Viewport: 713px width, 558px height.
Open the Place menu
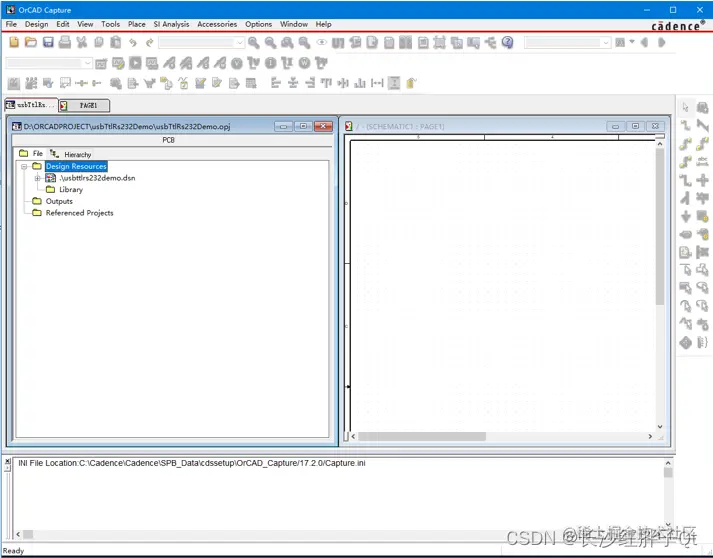[x=136, y=24]
